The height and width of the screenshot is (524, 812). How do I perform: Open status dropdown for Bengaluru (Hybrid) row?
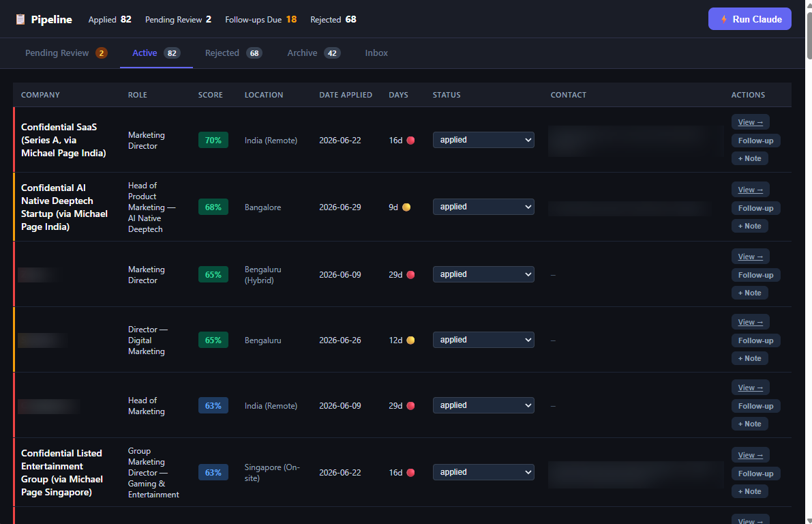483,274
